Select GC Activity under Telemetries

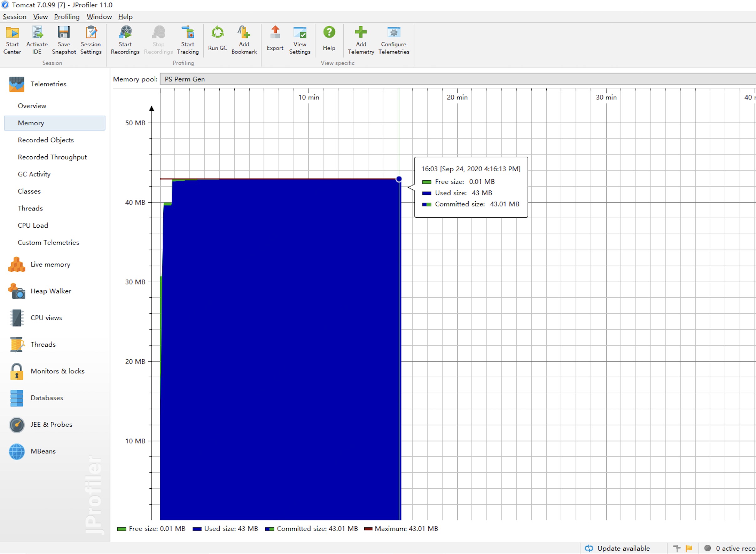[34, 174]
